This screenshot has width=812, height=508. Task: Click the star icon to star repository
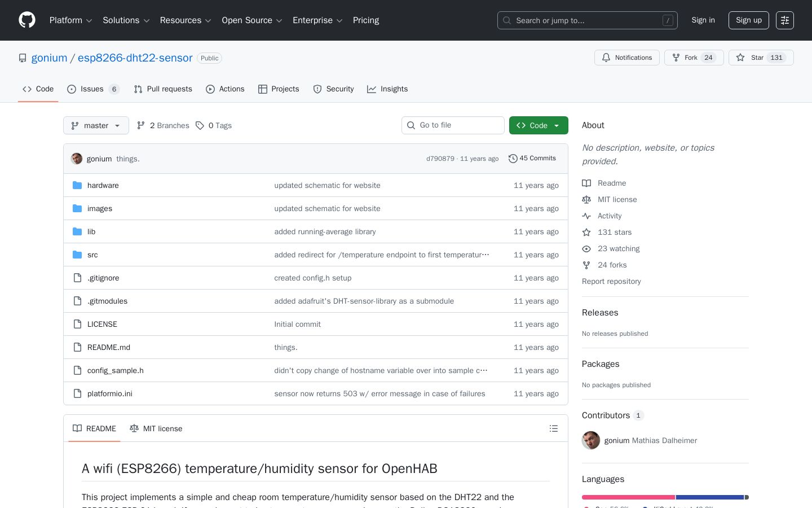[740, 58]
